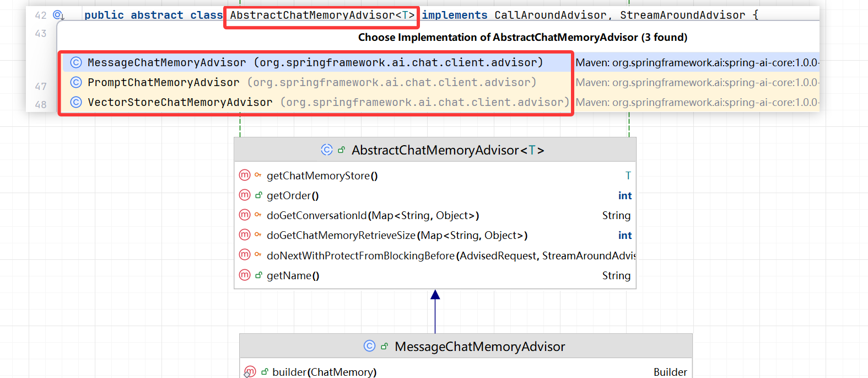The height and width of the screenshot is (378, 868).
Task: Click int return type of getOrder()
Action: tap(625, 195)
